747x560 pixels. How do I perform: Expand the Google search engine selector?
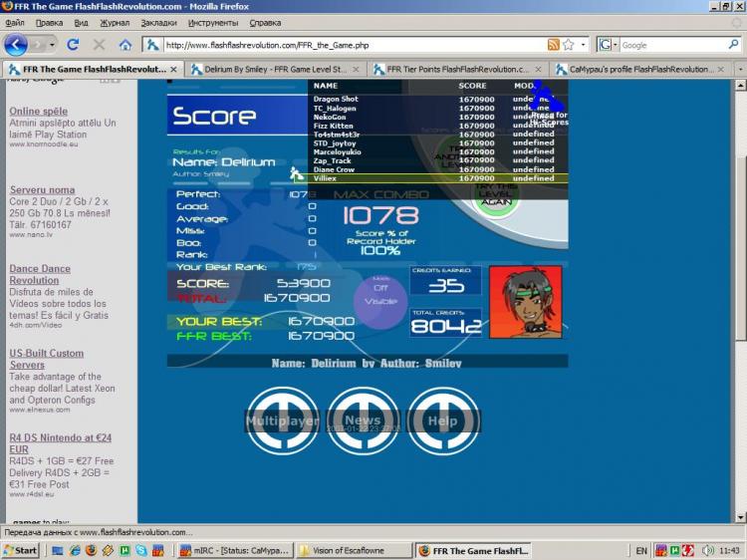pos(610,45)
